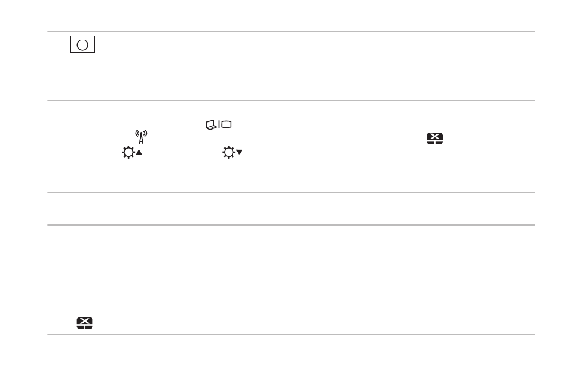
Task: Click the divider line beneath the lower touchpad icon
Action: tap(291, 335)
